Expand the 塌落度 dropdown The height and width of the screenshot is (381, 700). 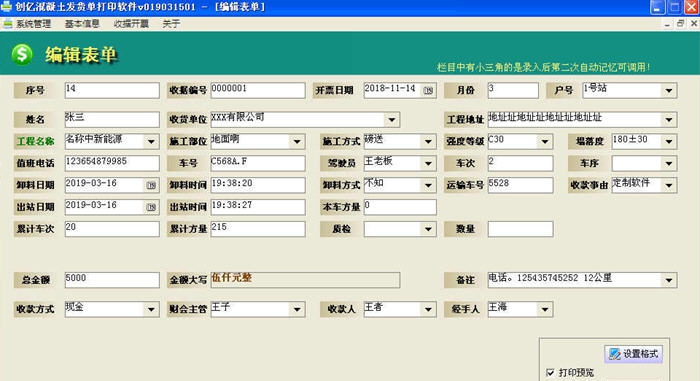(x=668, y=142)
